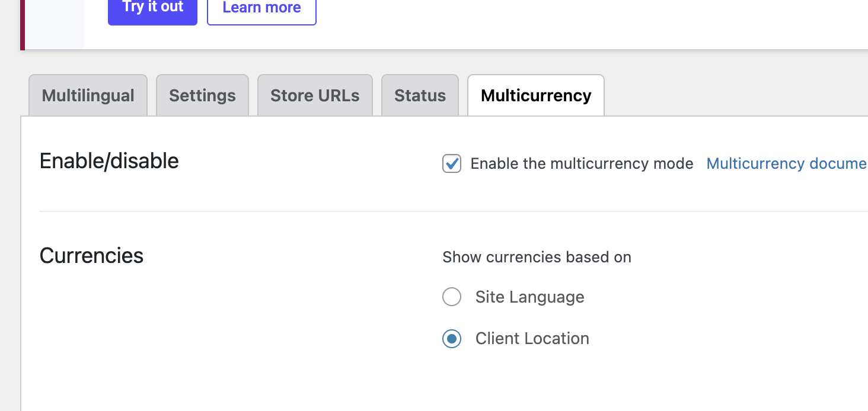
Task: Open the Learn more button
Action: 261,9
